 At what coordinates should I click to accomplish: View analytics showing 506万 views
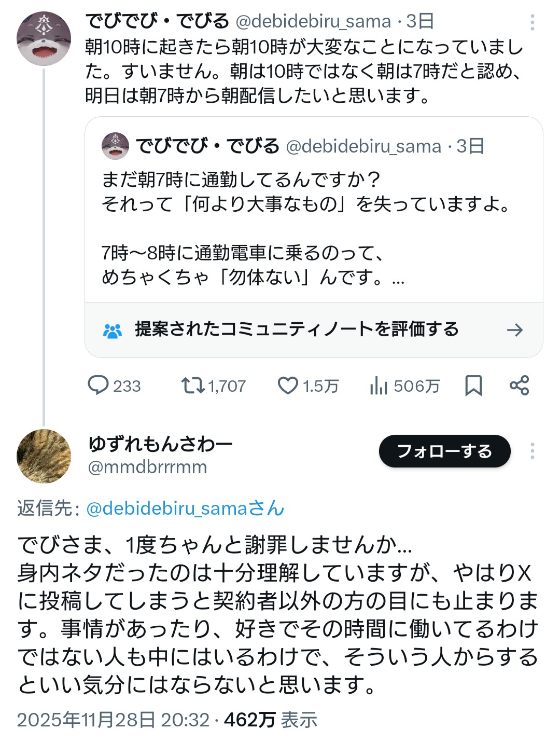pyautogui.click(x=379, y=386)
